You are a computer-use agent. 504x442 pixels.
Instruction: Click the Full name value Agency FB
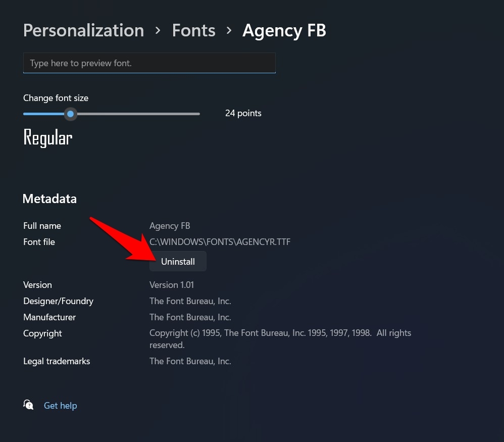click(x=170, y=226)
